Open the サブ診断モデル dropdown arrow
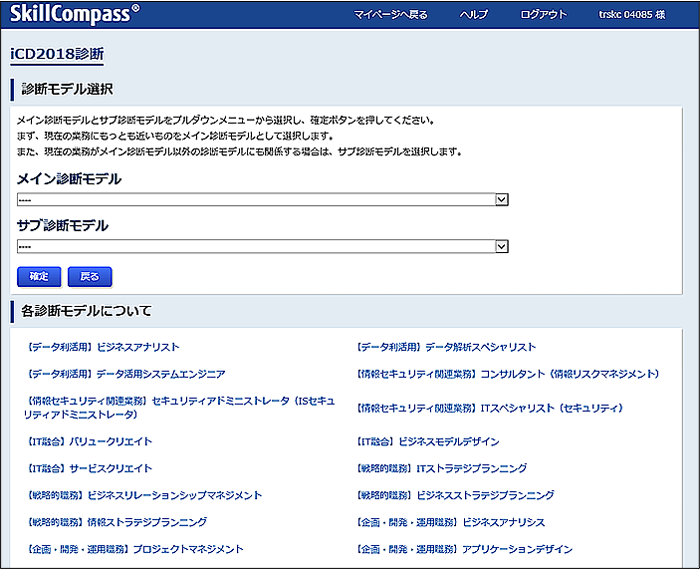Viewport: 700px width, 569px height. [502, 246]
